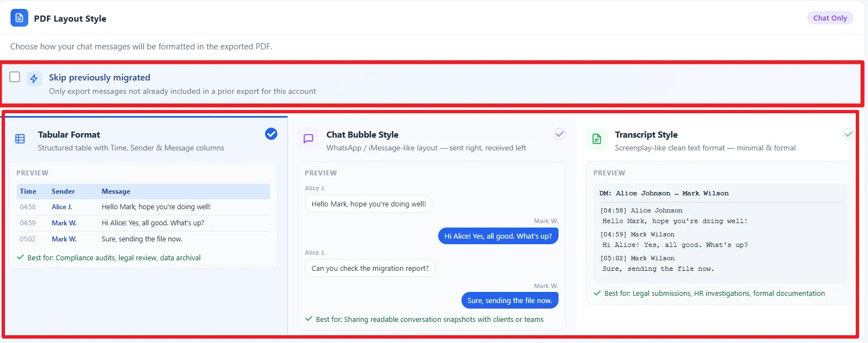The image size is (868, 343).
Task: Select the Chat Bubble Style radio checkmark
Action: coord(560,134)
